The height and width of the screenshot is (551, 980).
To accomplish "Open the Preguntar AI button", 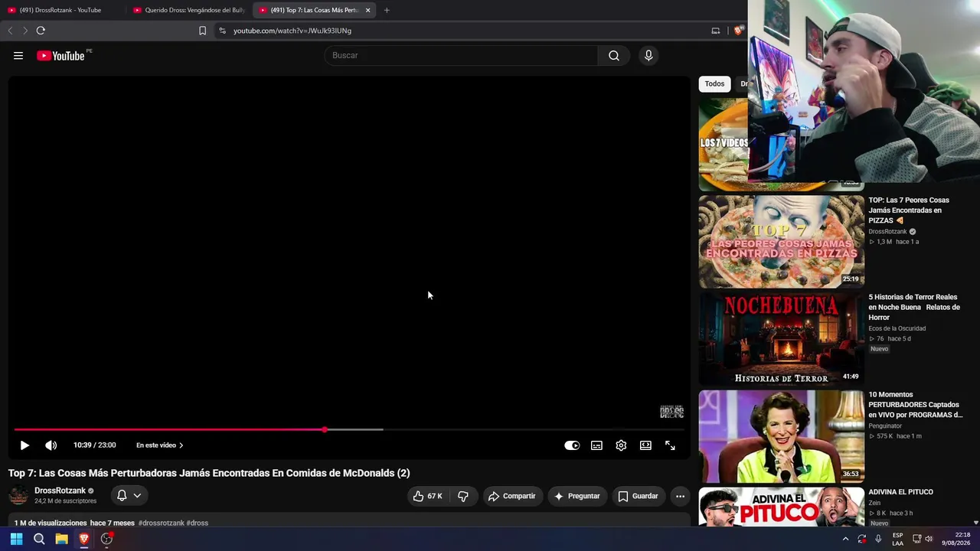I will [x=577, y=496].
